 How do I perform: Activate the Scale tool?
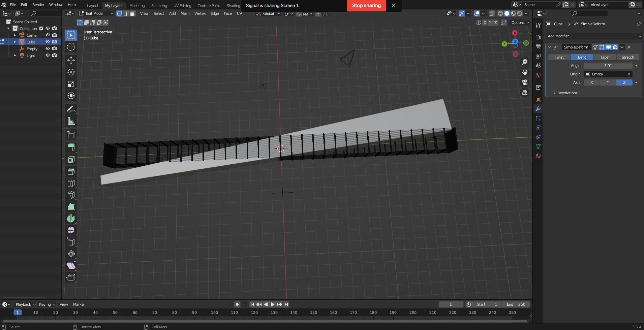coord(71,84)
